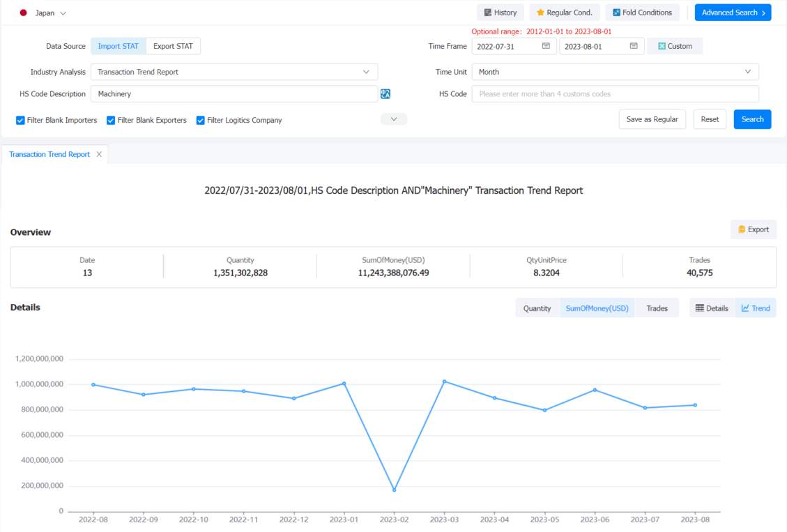Viewport: 787px width, 532px height.
Task: Click the Trades value 40,575
Action: [699, 273]
